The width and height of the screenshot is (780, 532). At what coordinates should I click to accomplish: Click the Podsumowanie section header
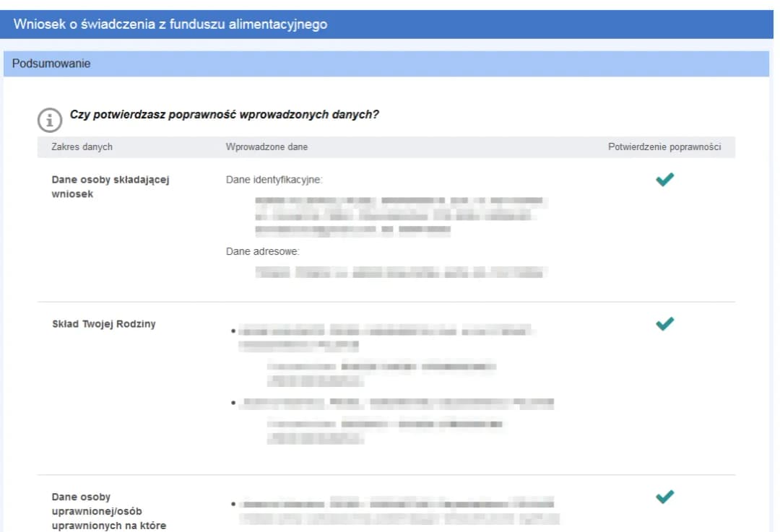pos(51,64)
